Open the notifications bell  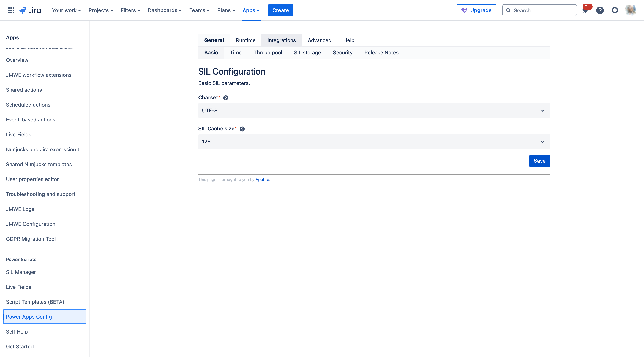[585, 11]
